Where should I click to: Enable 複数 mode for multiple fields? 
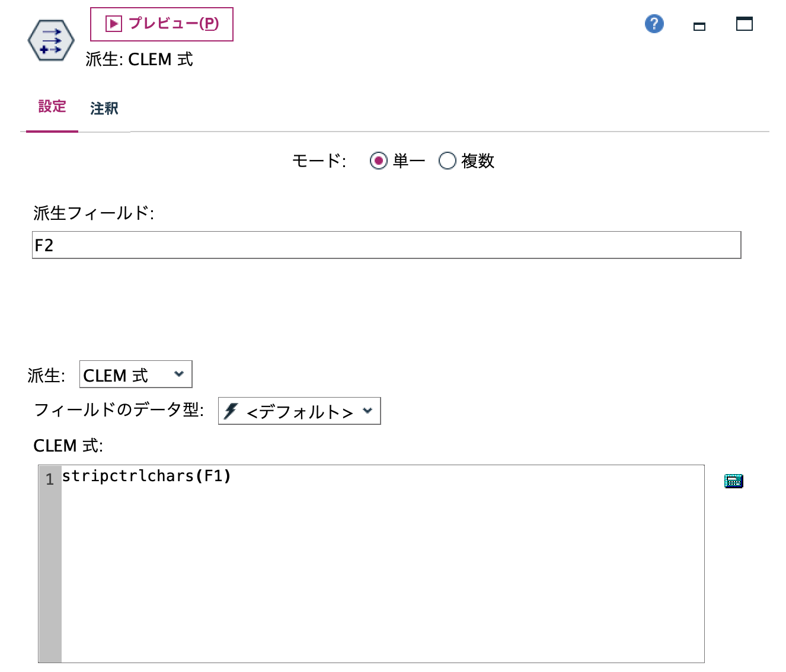click(448, 160)
